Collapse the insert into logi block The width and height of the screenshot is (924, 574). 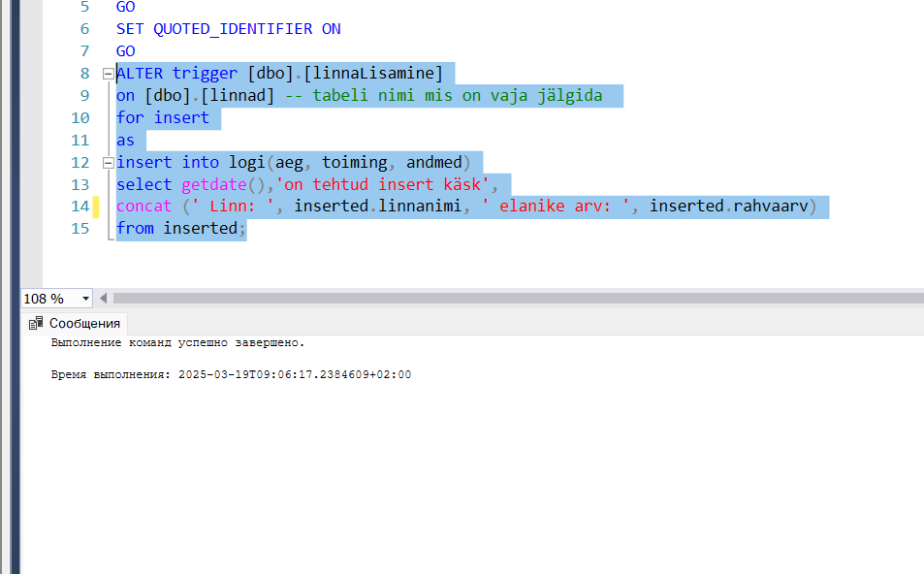point(109,163)
